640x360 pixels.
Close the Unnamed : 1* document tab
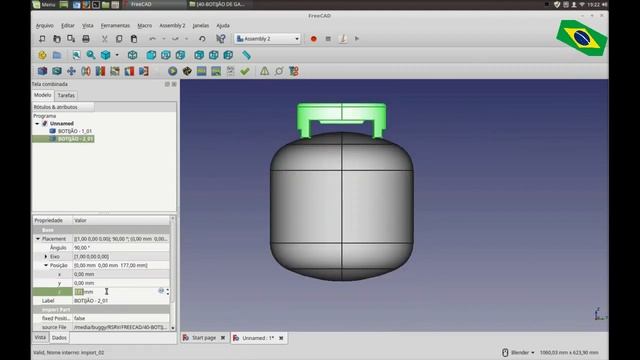tap(281, 338)
